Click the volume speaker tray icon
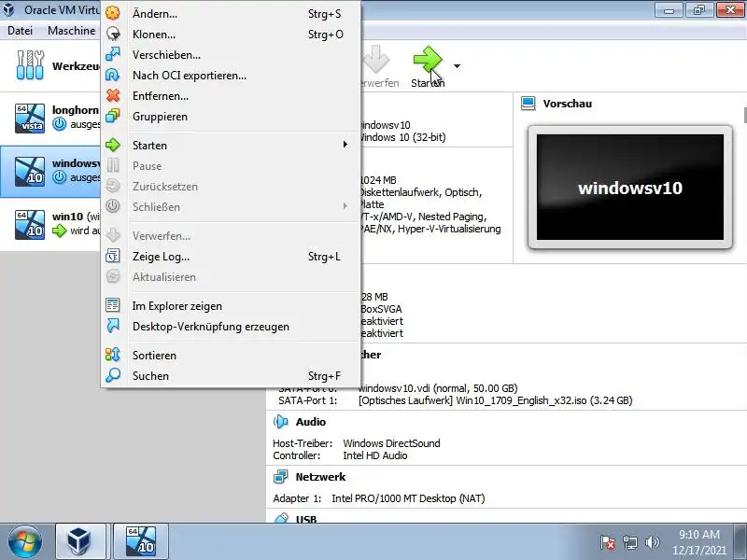Screen dimensions: 747x560 [x=652, y=542]
